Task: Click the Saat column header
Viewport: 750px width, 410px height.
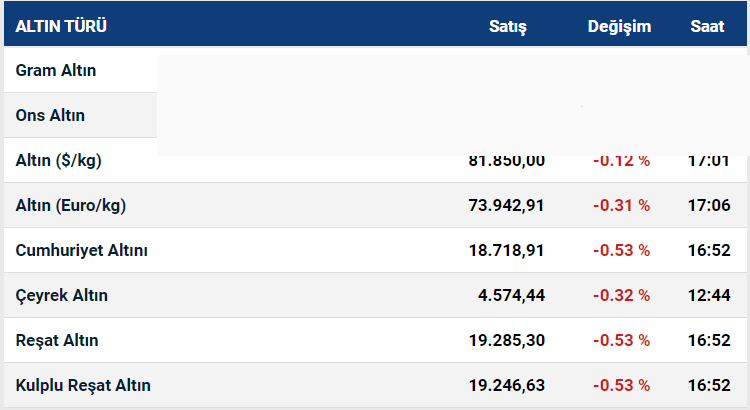Action: tap(707, 26)
